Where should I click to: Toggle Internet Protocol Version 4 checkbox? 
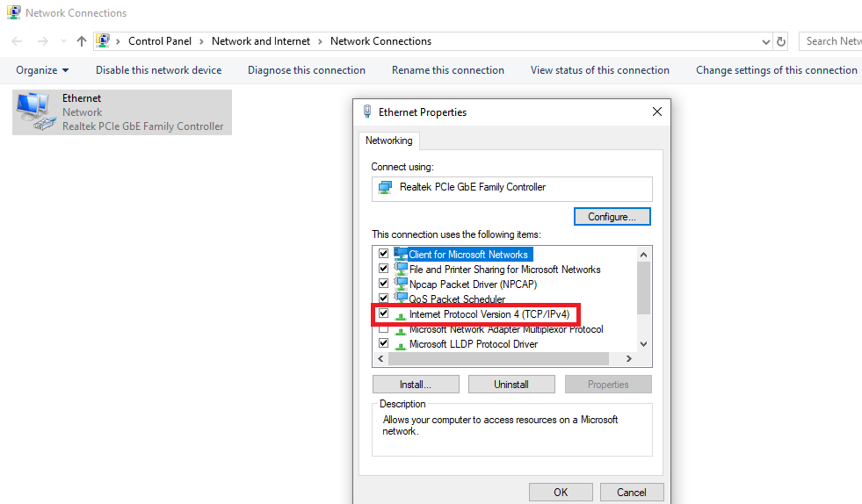(x=384, y=313)
